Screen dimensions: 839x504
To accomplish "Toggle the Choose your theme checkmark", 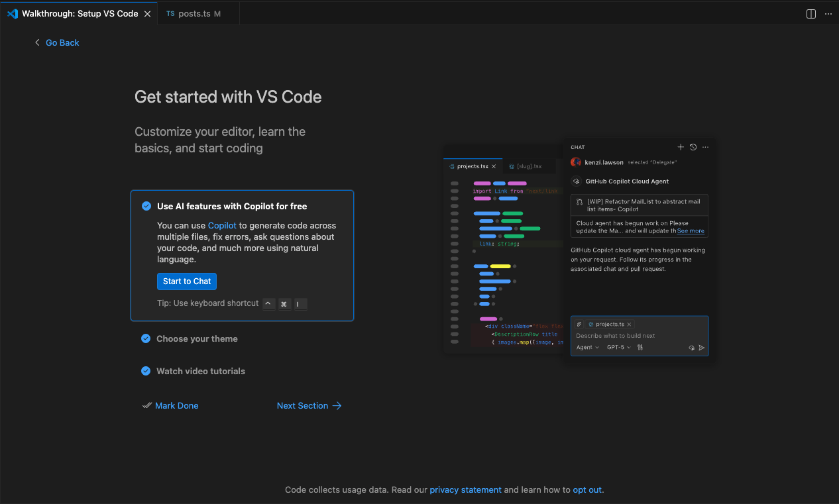I will pos(146,338).
